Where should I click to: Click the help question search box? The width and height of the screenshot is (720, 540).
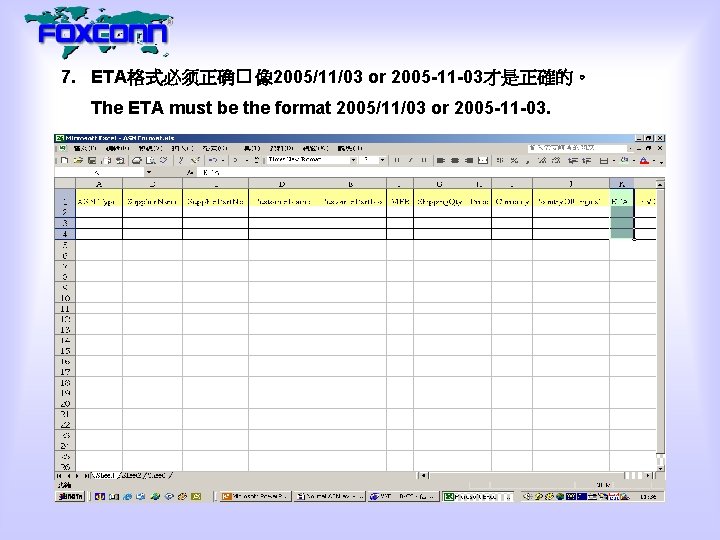577,148
